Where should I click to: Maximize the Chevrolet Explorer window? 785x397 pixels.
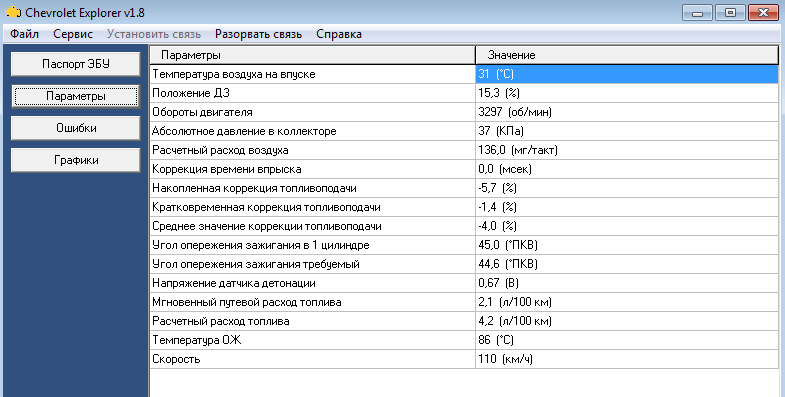[x=730, y=13]
